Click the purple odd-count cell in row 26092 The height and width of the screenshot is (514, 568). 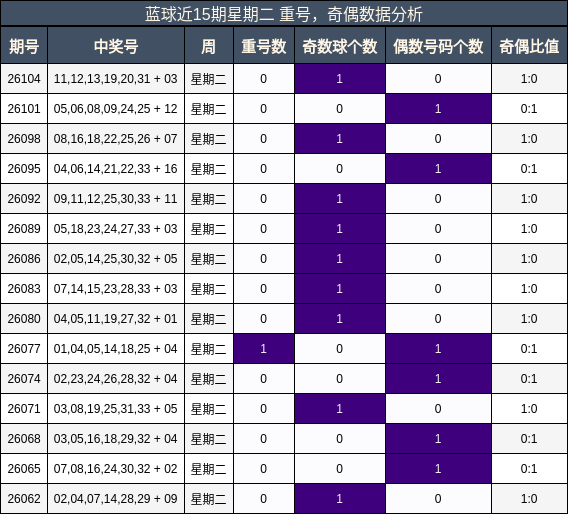point(340,199)
